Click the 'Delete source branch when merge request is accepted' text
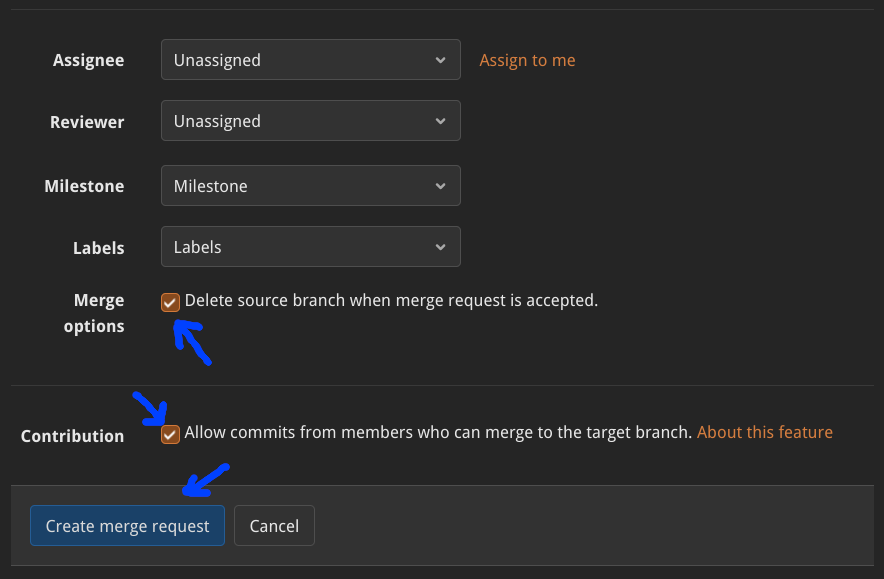 391,300
